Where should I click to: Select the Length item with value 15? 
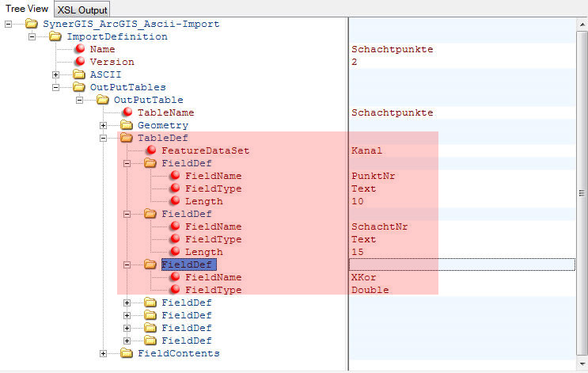tap(203, 252)
